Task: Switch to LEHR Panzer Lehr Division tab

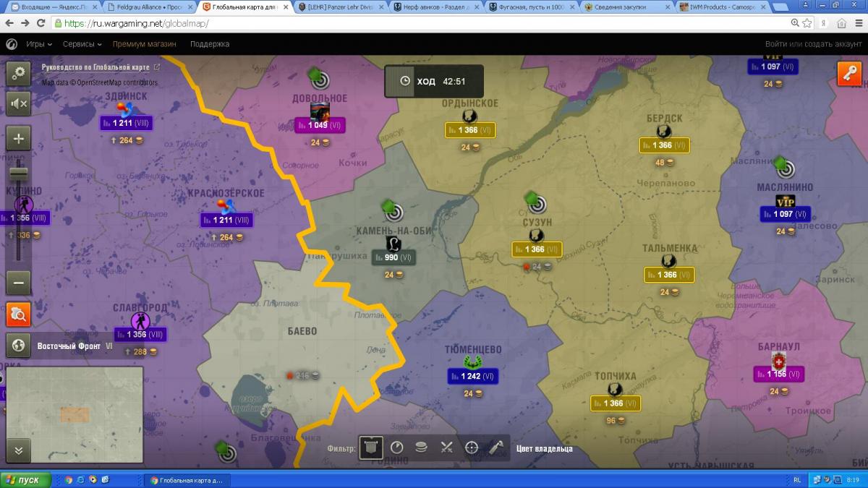Action: 341,7
